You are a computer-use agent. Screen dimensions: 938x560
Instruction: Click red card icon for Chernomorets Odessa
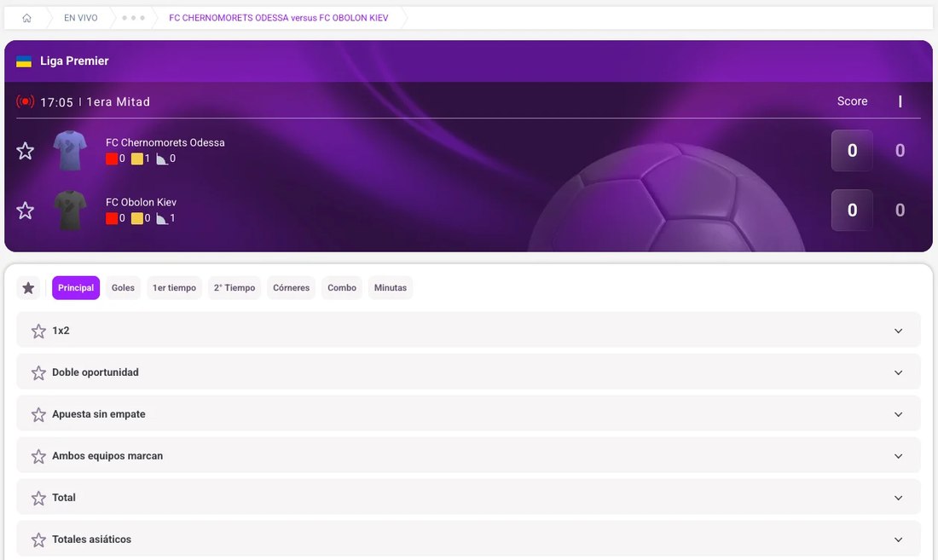tap(112, 159)
